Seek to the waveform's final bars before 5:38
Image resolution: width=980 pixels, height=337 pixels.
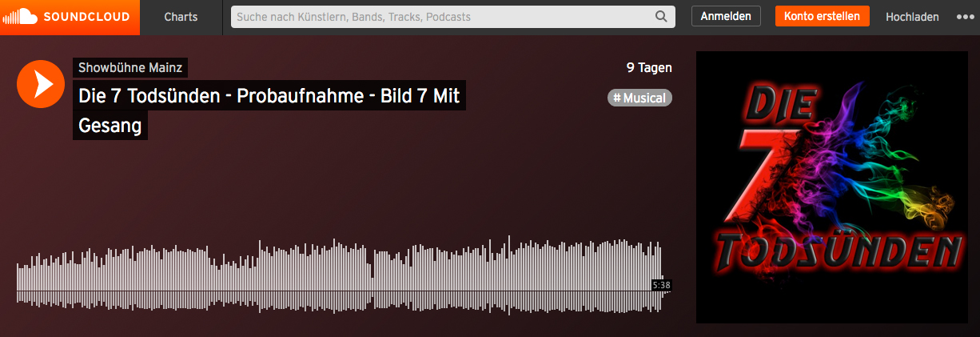click(659, 275)
